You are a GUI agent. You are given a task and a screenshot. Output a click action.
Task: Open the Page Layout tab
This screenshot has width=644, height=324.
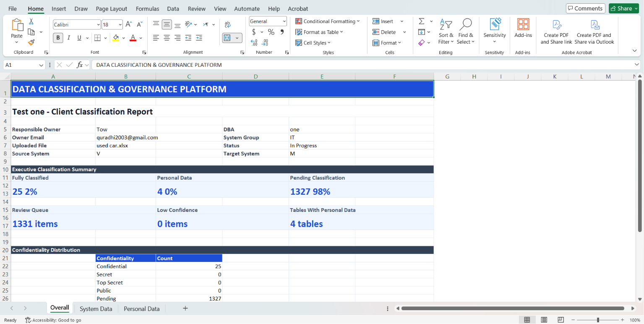point(112,9)
